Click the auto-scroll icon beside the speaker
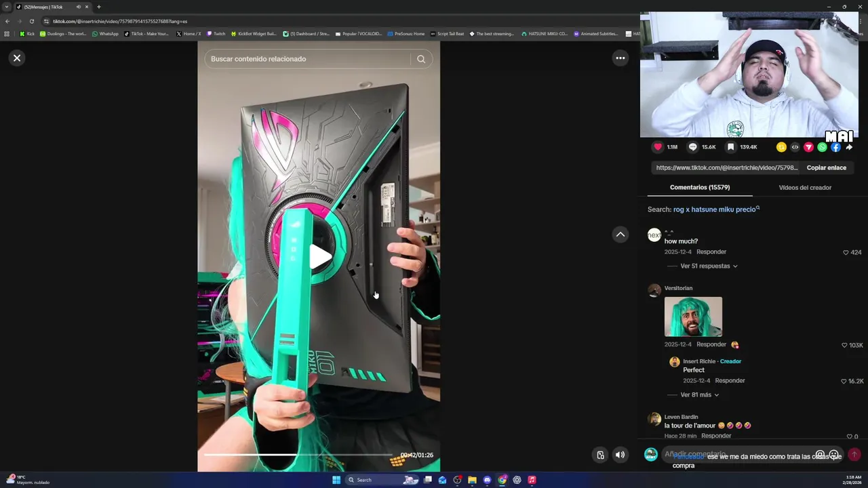The image size is (868, 488). [600, 455]
